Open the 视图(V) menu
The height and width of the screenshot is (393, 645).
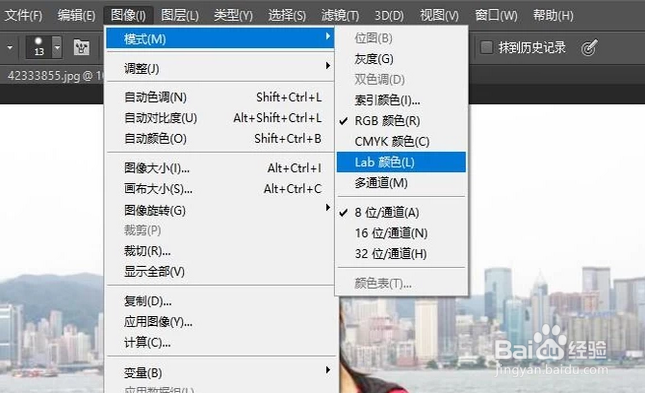[x=439, y=15]
